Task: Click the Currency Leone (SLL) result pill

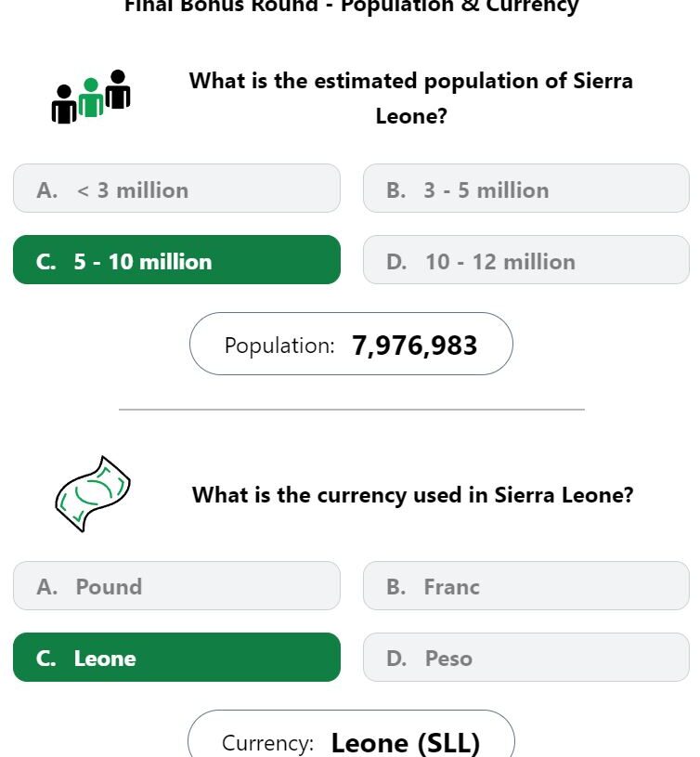Action: pyautogui.click(x=351, y=734)
